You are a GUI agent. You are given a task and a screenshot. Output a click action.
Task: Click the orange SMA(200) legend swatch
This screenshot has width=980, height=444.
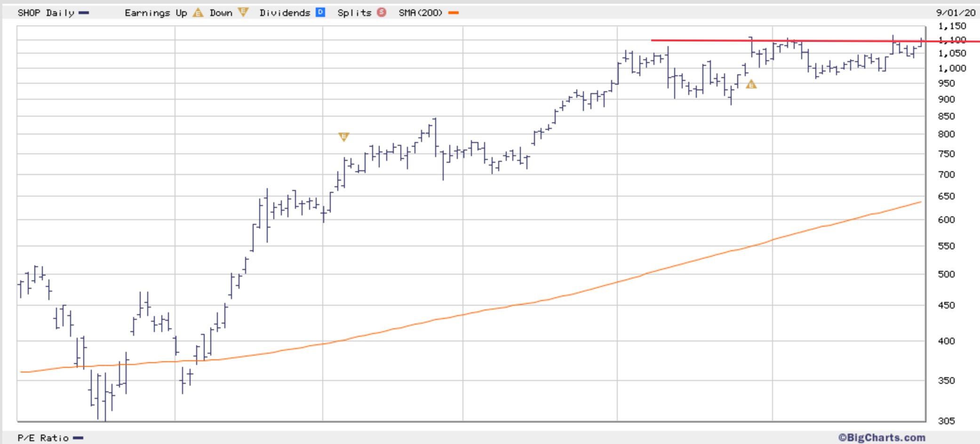point(454,13)
